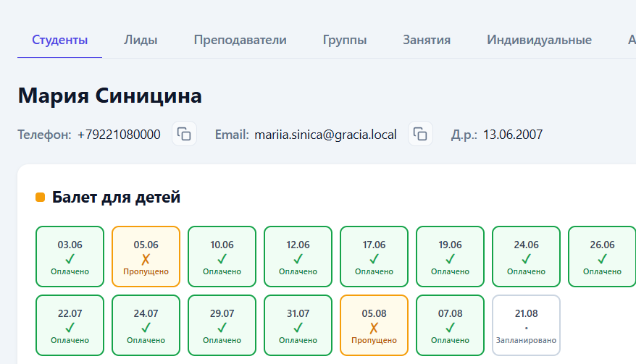Click the email mariia.sinica@gracia.local
Viewport: 636px width, 364px height.
325,134
